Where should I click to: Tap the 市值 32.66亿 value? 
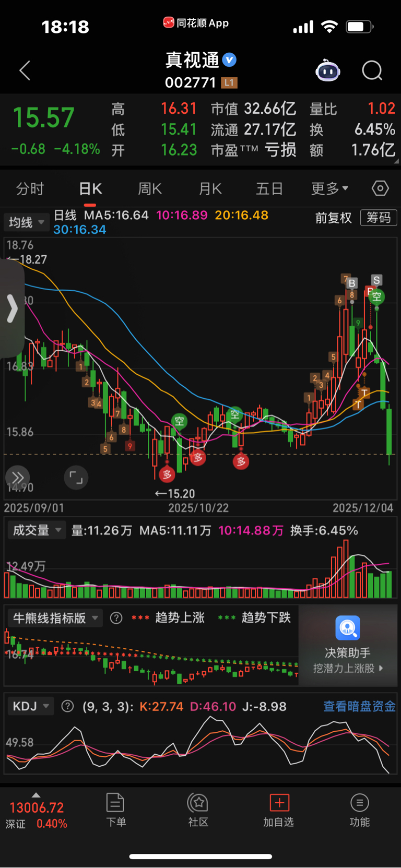coord(253,109)
